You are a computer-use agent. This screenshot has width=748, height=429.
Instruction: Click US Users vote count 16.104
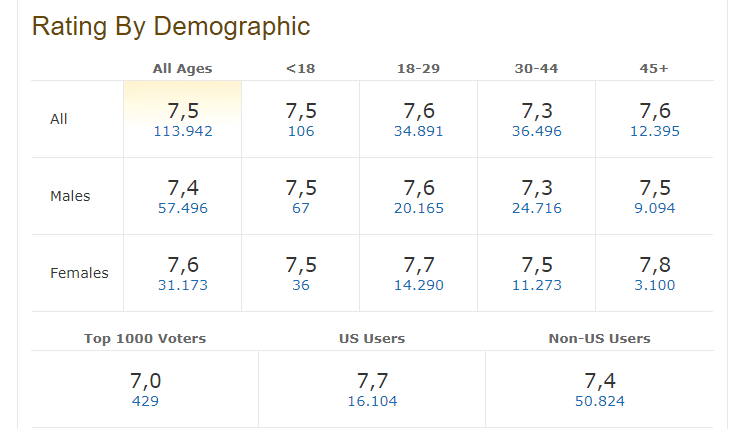pyautogui.click(x=372, y=401)
